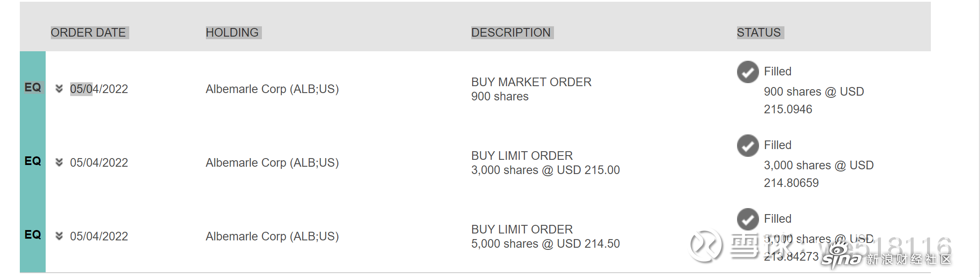The height and width of the screenshot is (277, 980).
Task: Sort by the ORDER DATE column header
Action: click(x=90, y=33)
